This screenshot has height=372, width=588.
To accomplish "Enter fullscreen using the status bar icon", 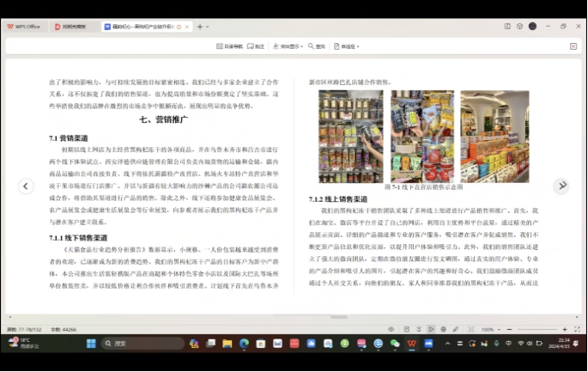I will [x=575, y=329].
